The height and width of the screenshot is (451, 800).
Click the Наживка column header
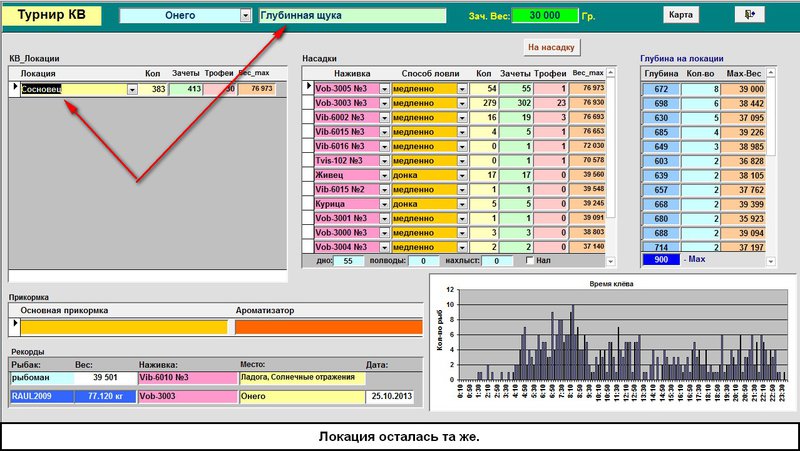click(x=352, y=73)
